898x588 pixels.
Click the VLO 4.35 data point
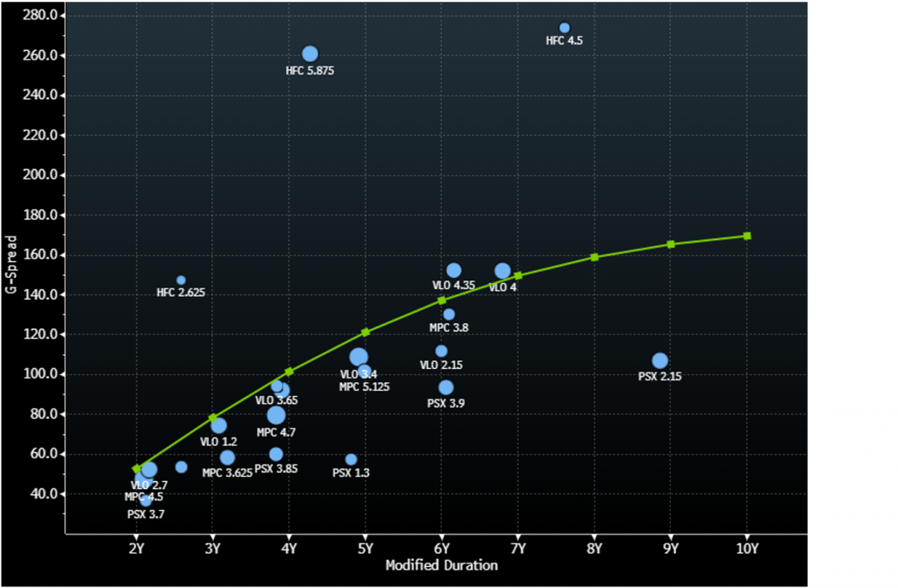pyautogui.click(x=453, y=271)
